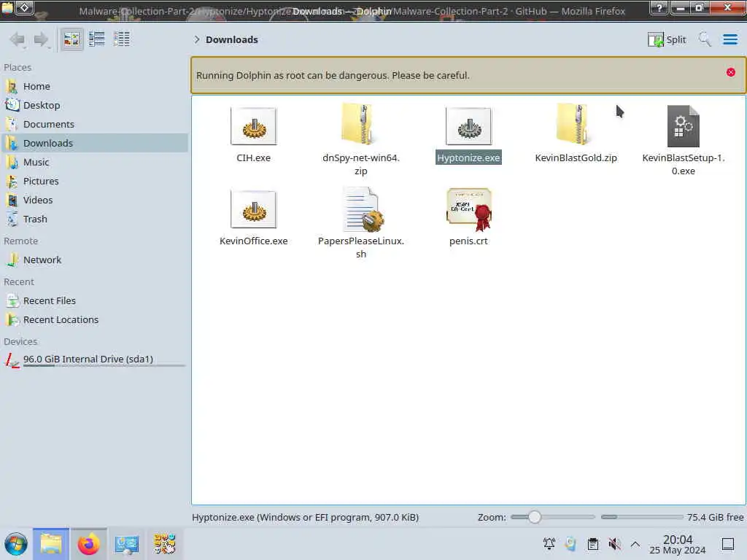
Task: Open the search magnifier tool
Action: pos(705,39)
